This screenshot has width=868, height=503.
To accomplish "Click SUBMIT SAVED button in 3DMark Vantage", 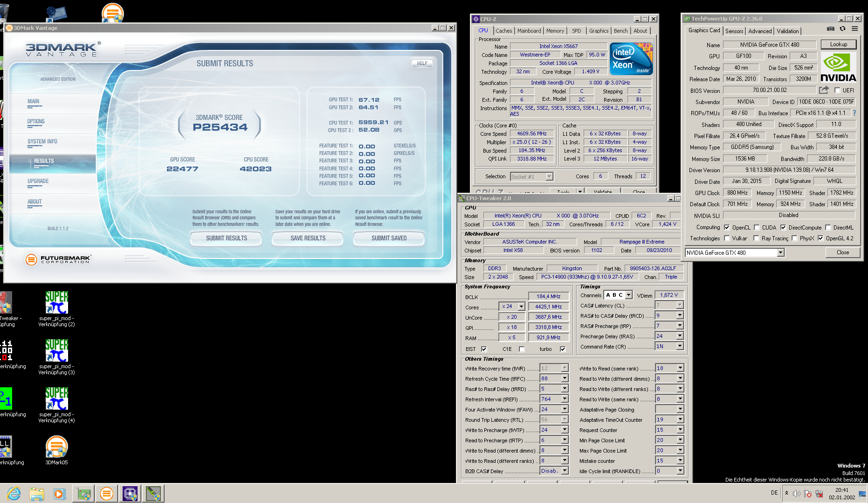I will pos(389,238).
